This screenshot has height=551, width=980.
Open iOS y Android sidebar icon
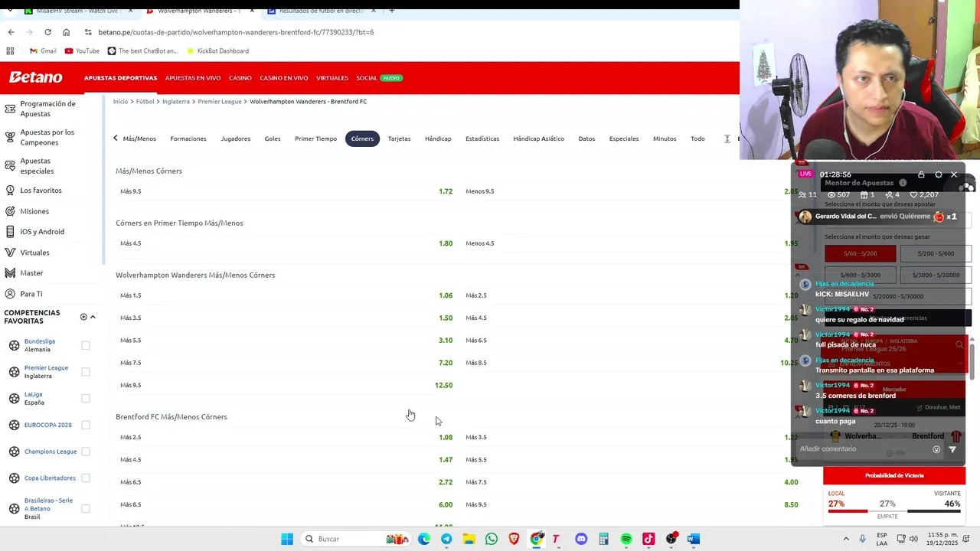click(x=10, y=231)
